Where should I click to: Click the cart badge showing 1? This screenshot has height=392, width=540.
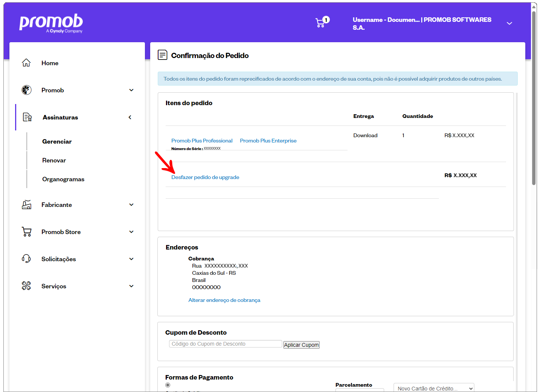tap(326, 20)
